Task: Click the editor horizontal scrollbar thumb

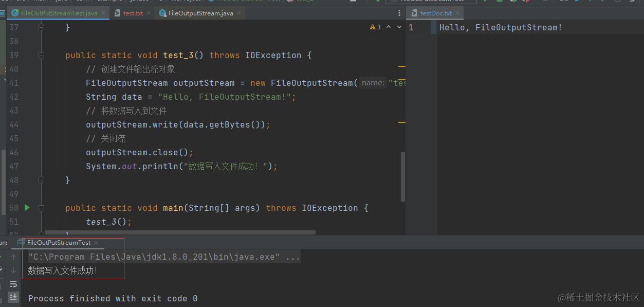Action: [x=181, y=233]
